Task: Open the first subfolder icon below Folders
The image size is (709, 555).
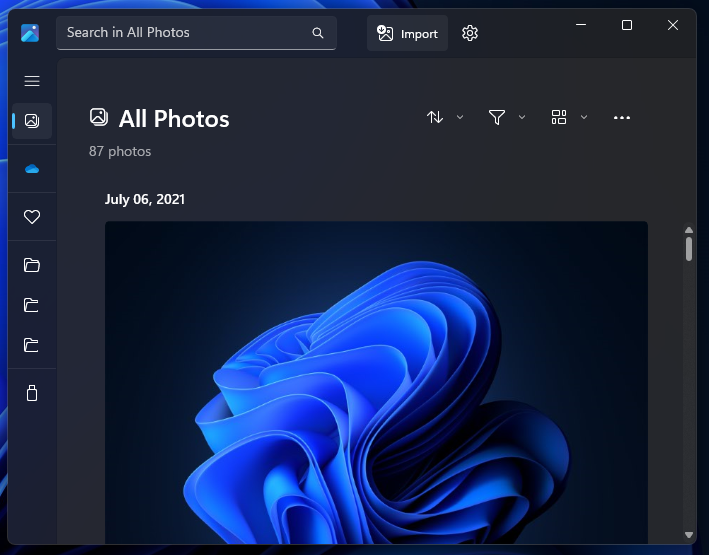Action: [31, 305]
